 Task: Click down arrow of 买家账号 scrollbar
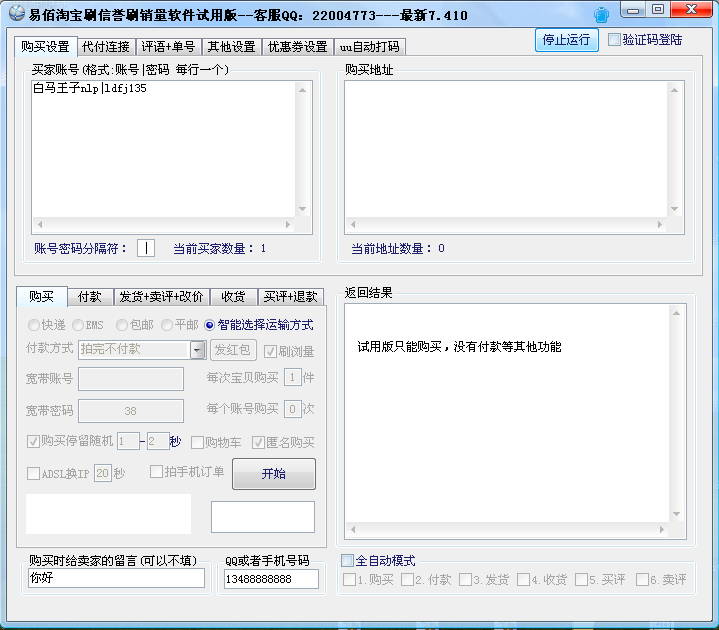coord(303,209)
